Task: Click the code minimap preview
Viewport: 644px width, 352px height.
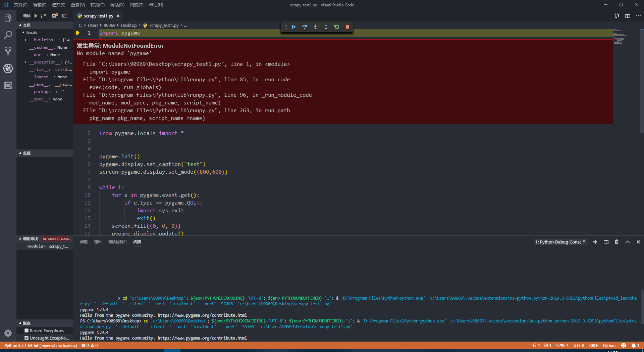Action: tap(620, 37)
